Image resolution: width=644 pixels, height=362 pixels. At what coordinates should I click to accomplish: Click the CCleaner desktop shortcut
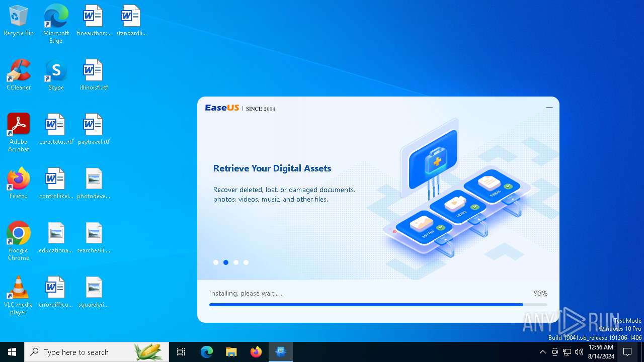19,75
